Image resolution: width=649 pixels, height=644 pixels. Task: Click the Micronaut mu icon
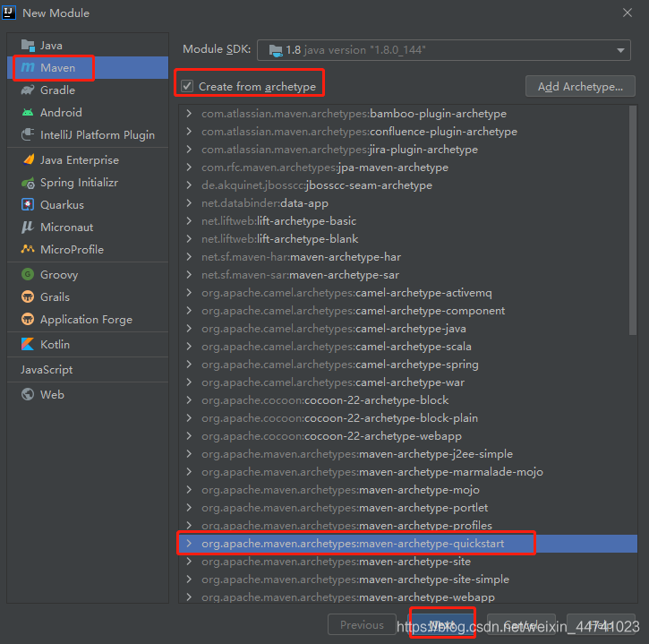28,227
